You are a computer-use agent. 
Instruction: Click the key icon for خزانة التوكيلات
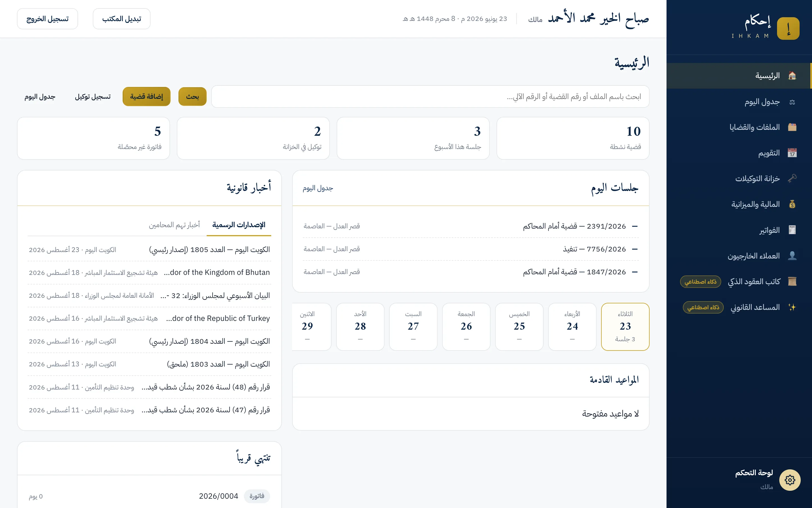[792, 178]
